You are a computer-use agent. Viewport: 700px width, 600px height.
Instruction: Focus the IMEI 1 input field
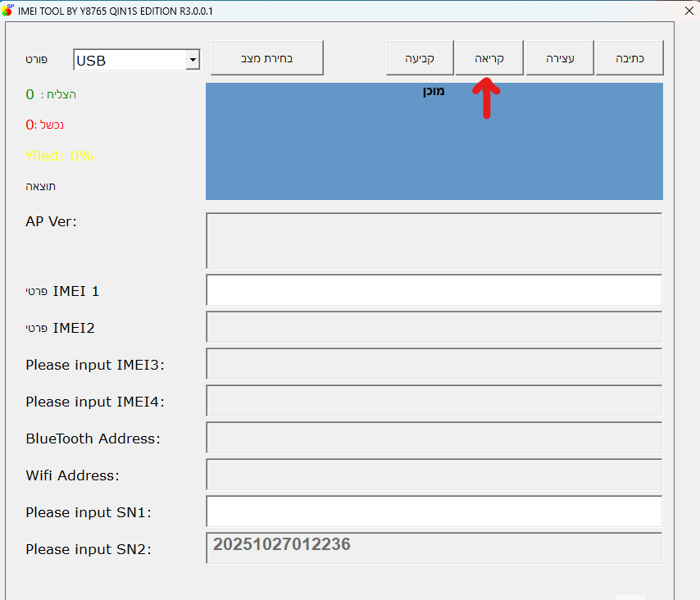pos(434,290)
